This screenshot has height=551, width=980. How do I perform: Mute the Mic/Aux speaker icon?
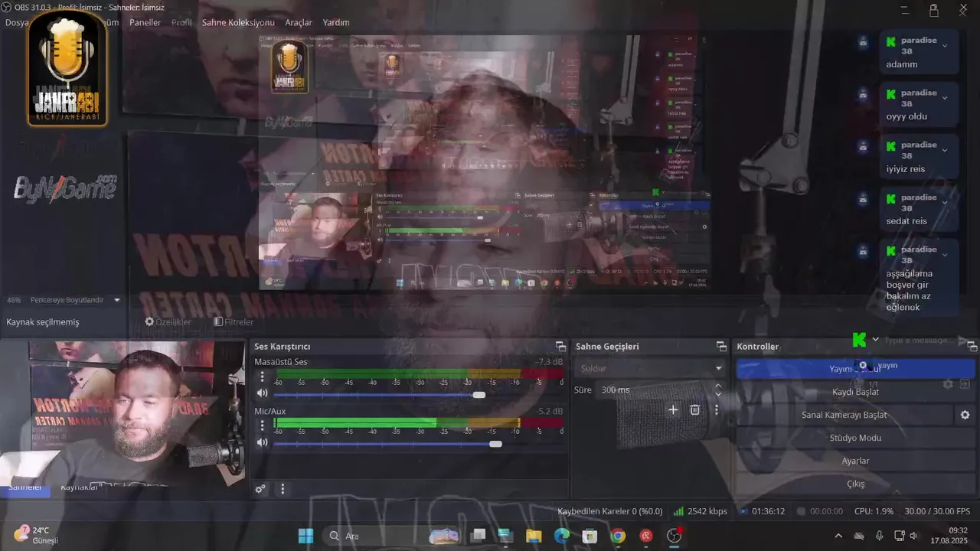(263, 442)
